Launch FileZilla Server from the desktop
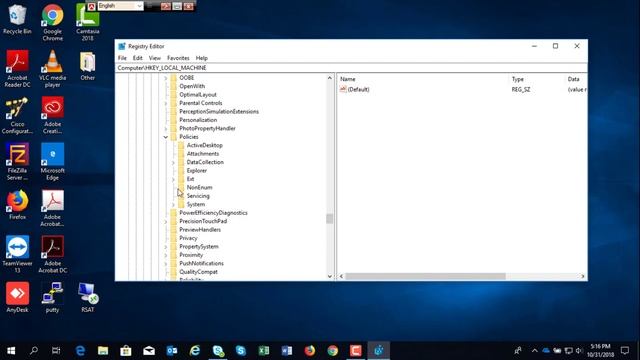Image resolution: width=640 pixels, height=360 pixels. click(17, 162)
